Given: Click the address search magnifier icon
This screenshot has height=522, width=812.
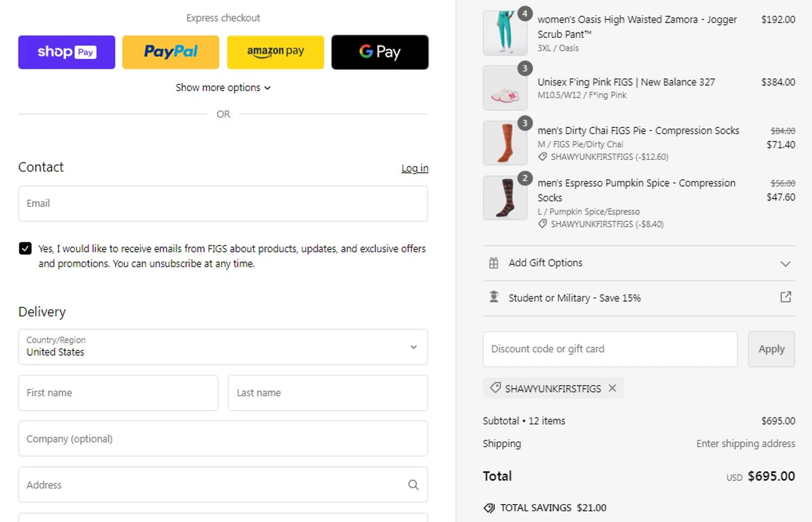Looking at the screenshot, I should tap(413, 485).
